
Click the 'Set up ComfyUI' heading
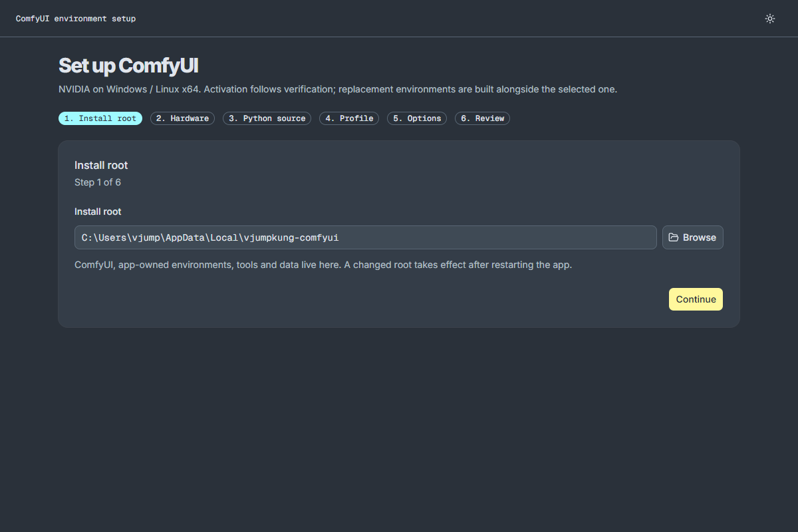pos(128,66)
